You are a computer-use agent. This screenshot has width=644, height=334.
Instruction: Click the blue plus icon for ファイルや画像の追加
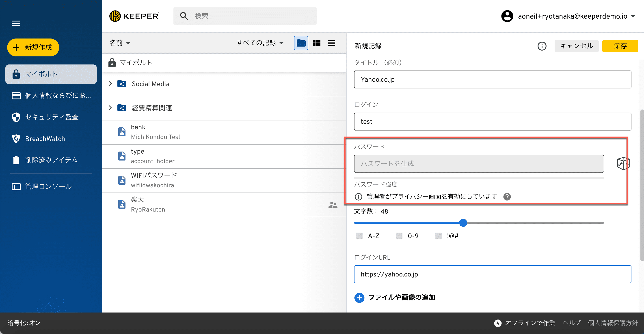[359, 298]
